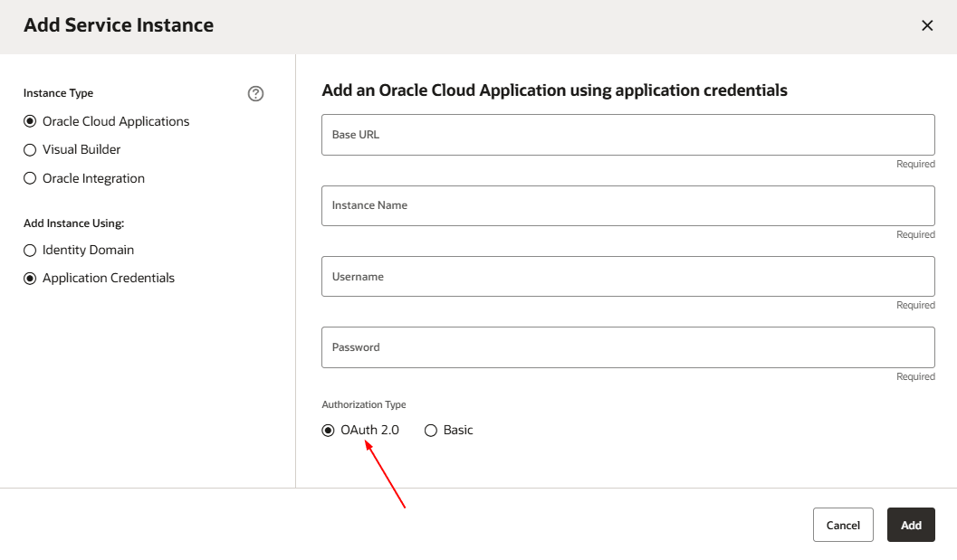Select the Application Credentials option
This screenshot has height=560, width=957.
pyautogui.click(x=30, y=278)
